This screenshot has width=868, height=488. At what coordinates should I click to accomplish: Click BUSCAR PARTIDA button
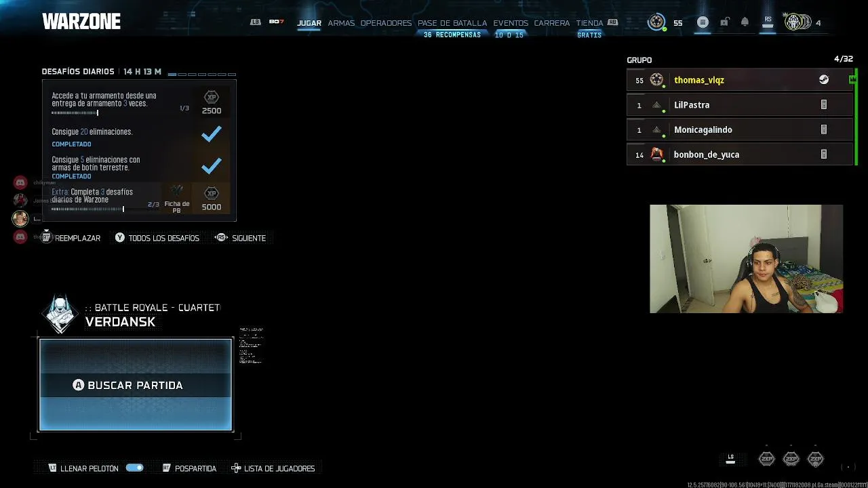pyautogui.click(x=136, y=385)
